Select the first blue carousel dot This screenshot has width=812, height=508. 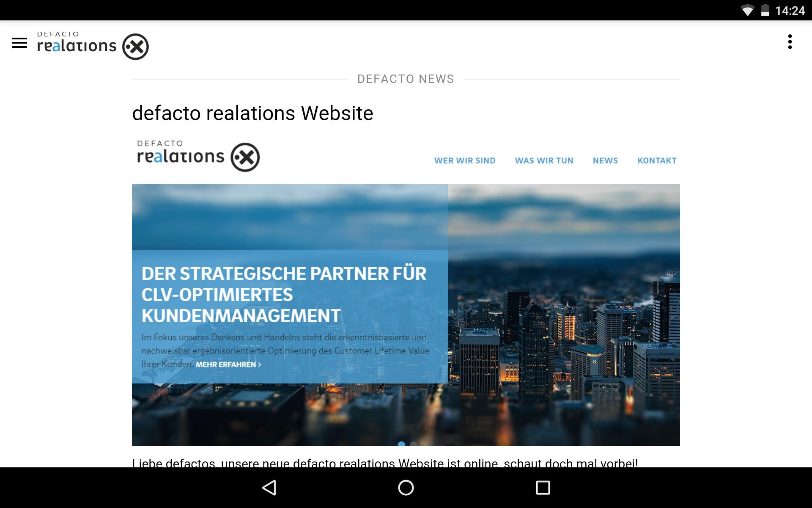click(401, 444)
